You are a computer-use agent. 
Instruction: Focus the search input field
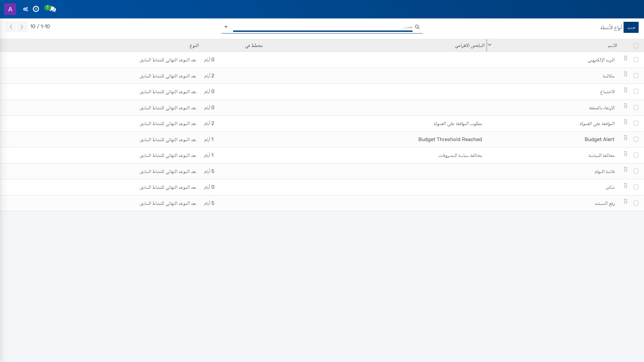[x=323, y=27]
